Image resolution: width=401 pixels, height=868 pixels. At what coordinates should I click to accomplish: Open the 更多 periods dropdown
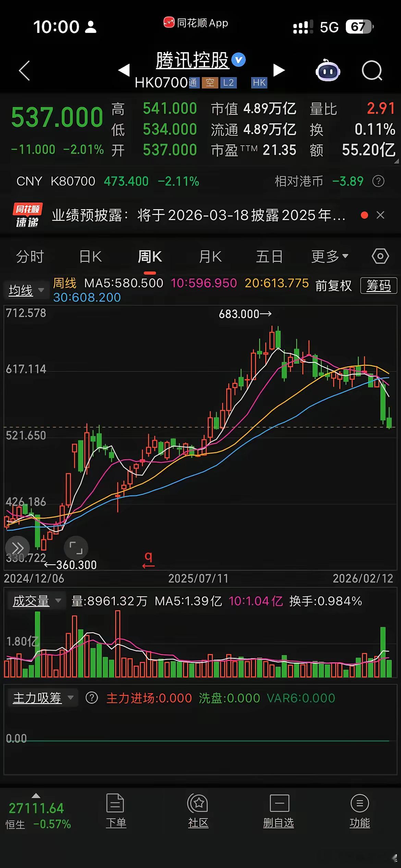(x=330, y=257)
